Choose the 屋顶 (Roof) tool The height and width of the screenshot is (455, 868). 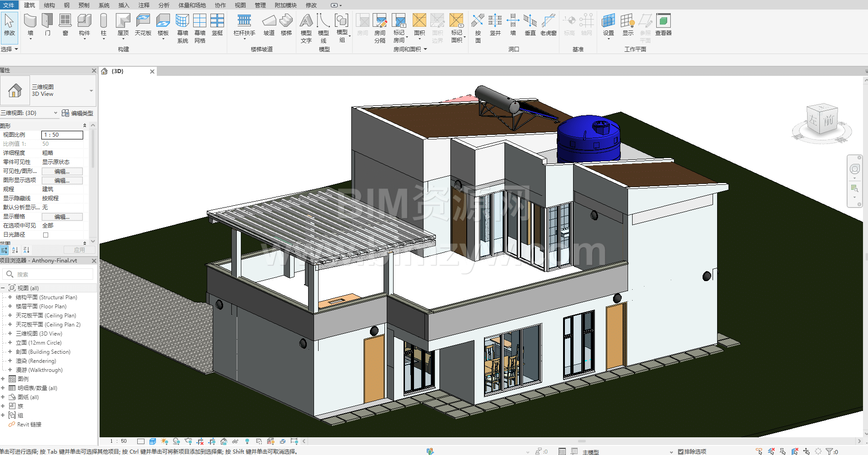pyautogui.click(x=123, y=25)
